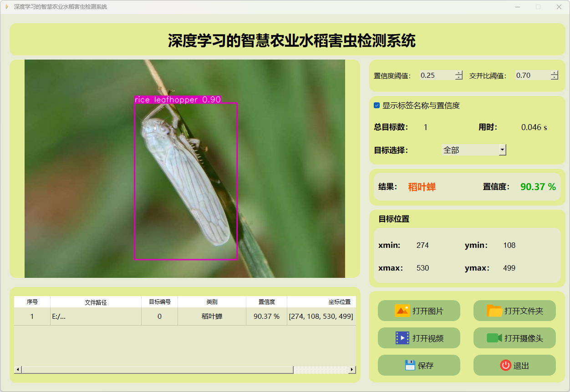Open the target selection dropdown showing 全部
This screenshot has height=392, width=570.
point(502,150)
